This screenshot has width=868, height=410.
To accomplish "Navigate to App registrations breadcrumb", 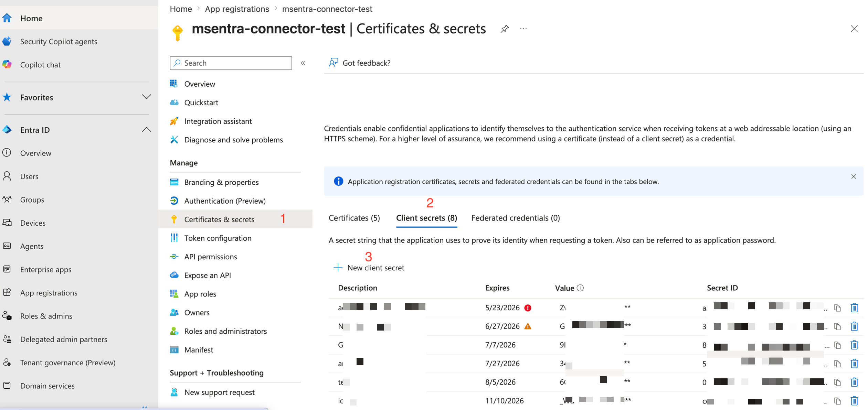I will pyautogui.click(x=237, y=9).
